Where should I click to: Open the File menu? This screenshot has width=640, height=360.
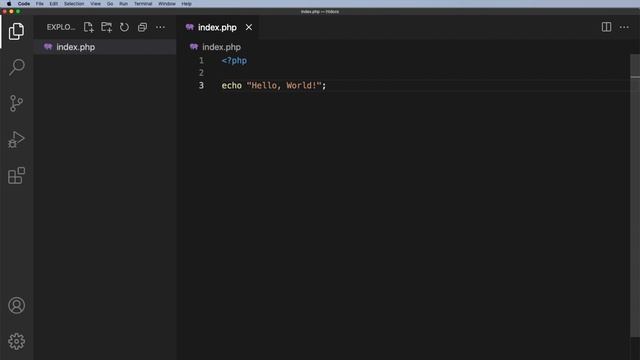coord(40,4)
